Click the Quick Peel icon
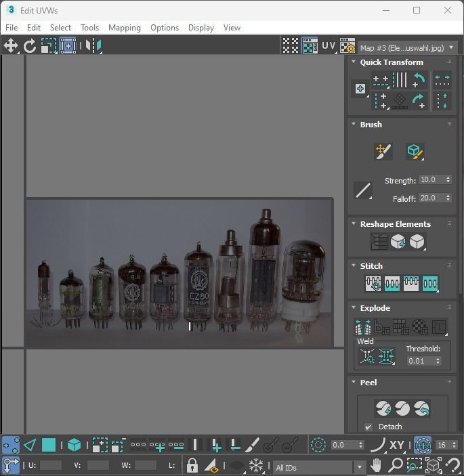 383,408
